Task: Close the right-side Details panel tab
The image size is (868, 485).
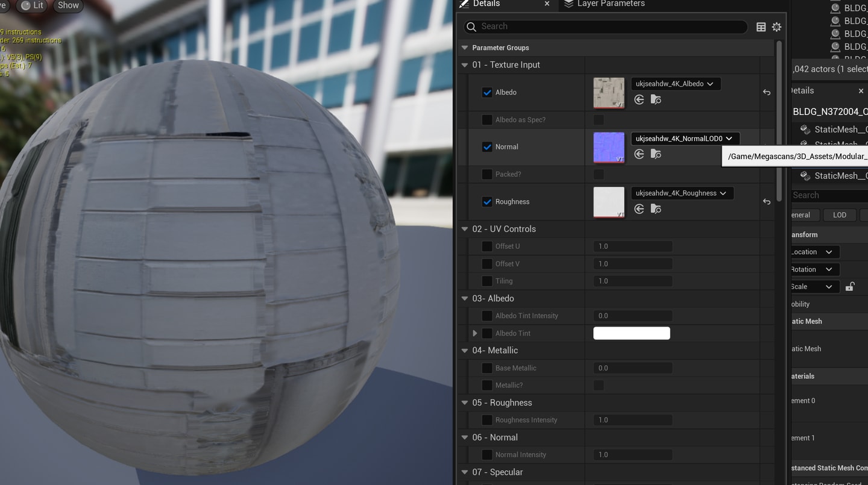Action: point(861,90)
